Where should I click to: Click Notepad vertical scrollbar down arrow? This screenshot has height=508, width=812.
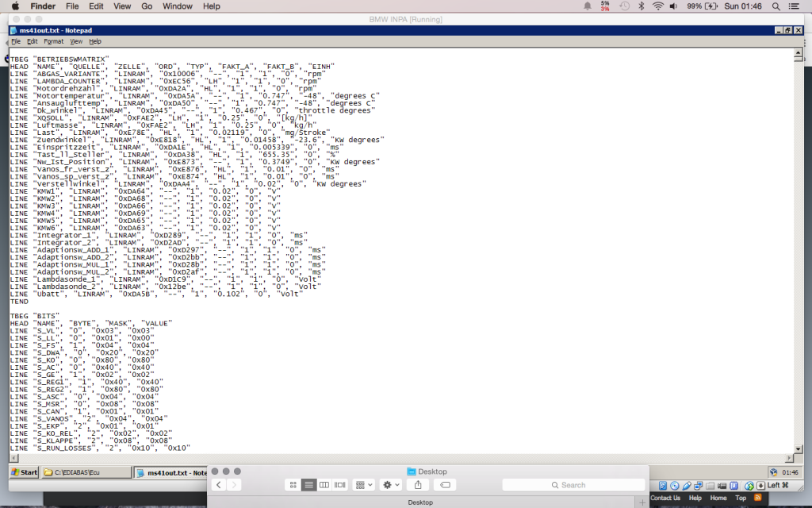[x=797, y=448]
